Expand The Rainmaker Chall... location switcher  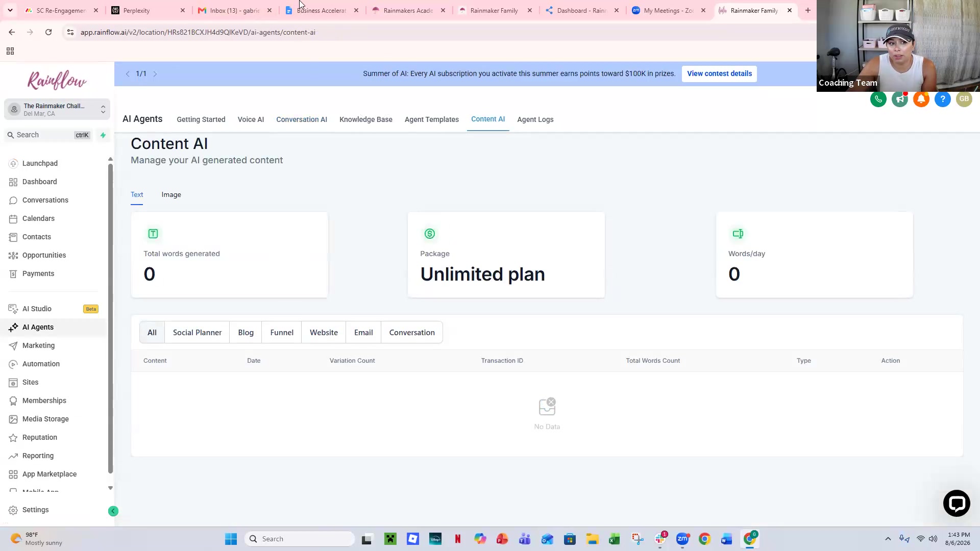point(57,109)
